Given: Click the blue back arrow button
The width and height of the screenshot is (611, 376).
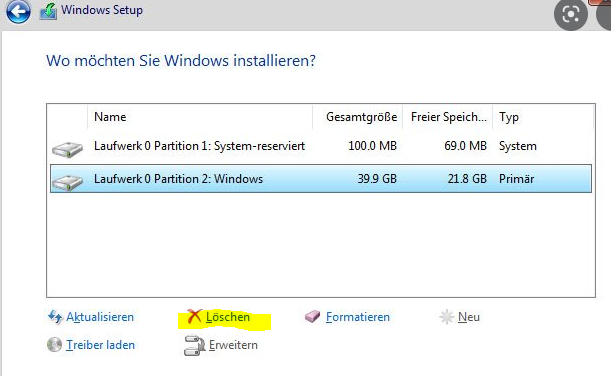Looking at the screenshot, I should [x=18, y=12].
